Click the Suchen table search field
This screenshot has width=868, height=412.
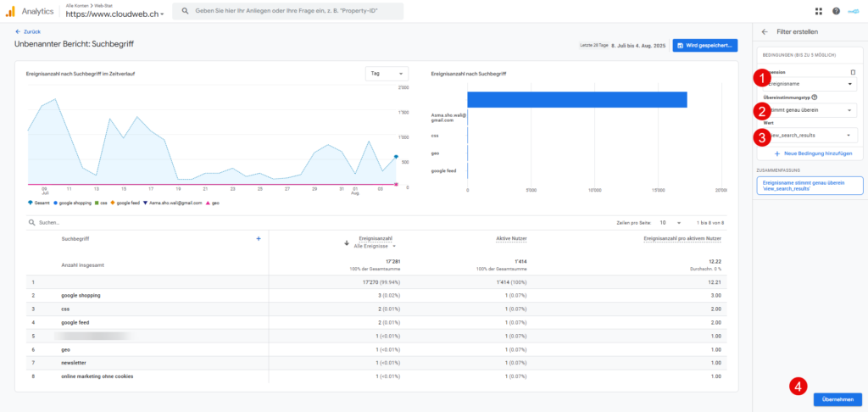pos(127,222)
